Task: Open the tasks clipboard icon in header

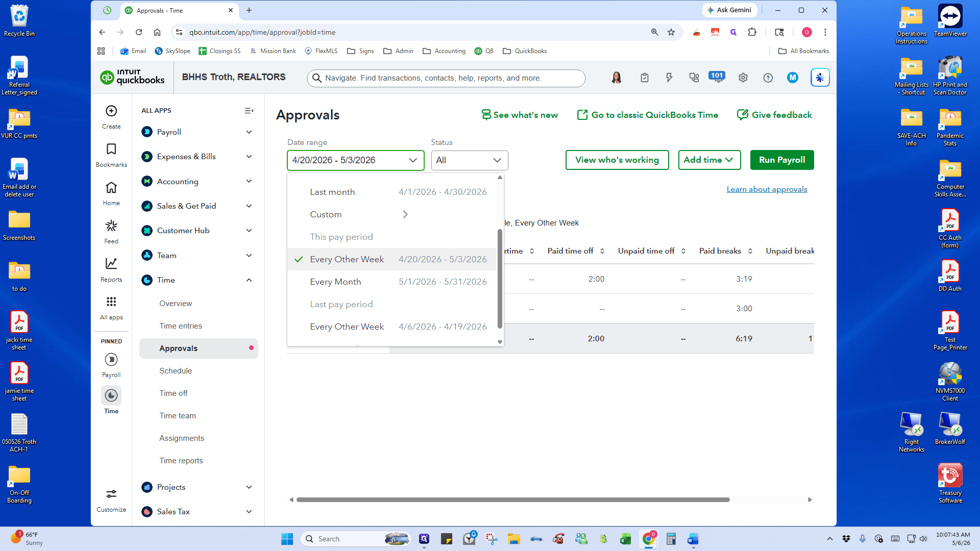Action: pyautogui.click(x=645, y=78)
